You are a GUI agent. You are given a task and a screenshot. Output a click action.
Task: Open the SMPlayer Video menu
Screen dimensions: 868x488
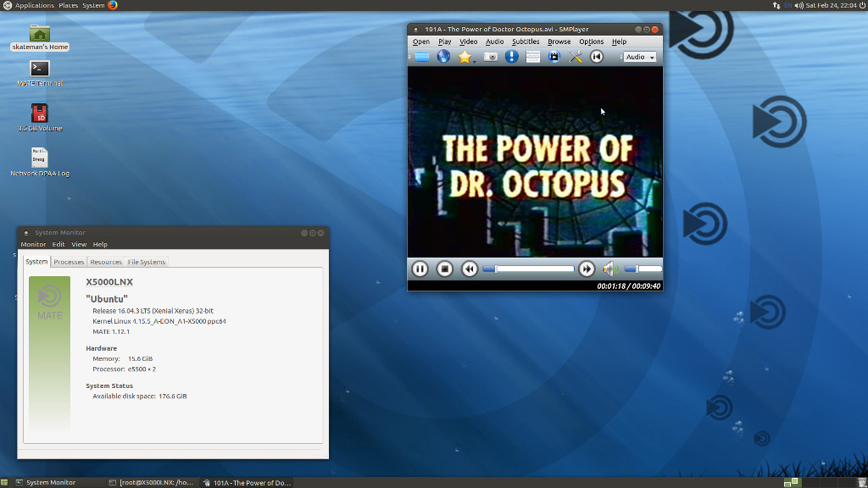click(468, 42)
